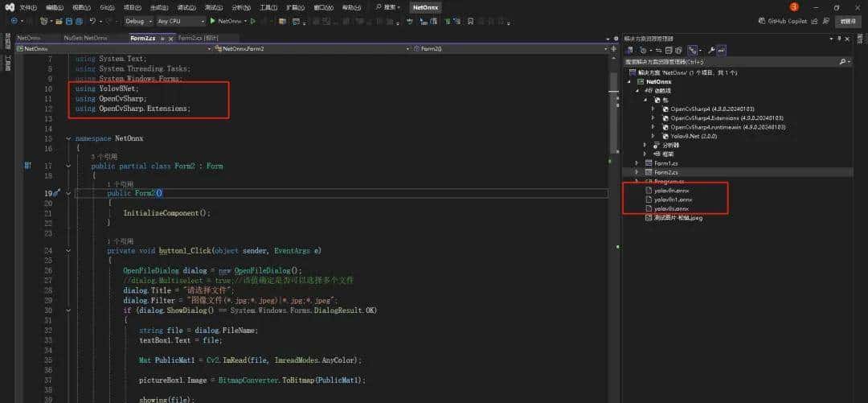
Task: Click the '3 个引用' reference link above class
Action: coord(104,157)
